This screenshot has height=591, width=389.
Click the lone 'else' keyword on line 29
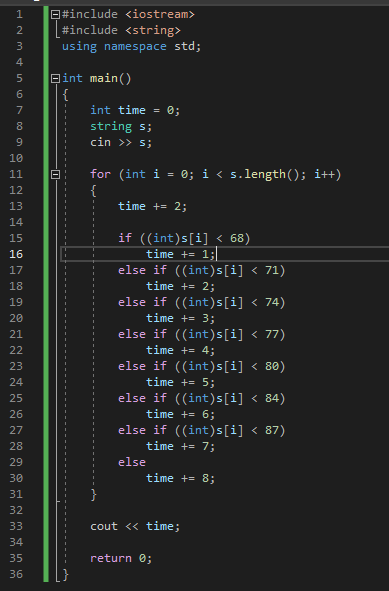[x=132, y=462]
